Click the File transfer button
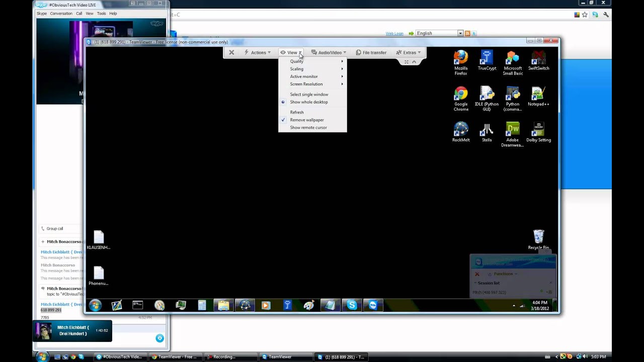 pos(371,52)
